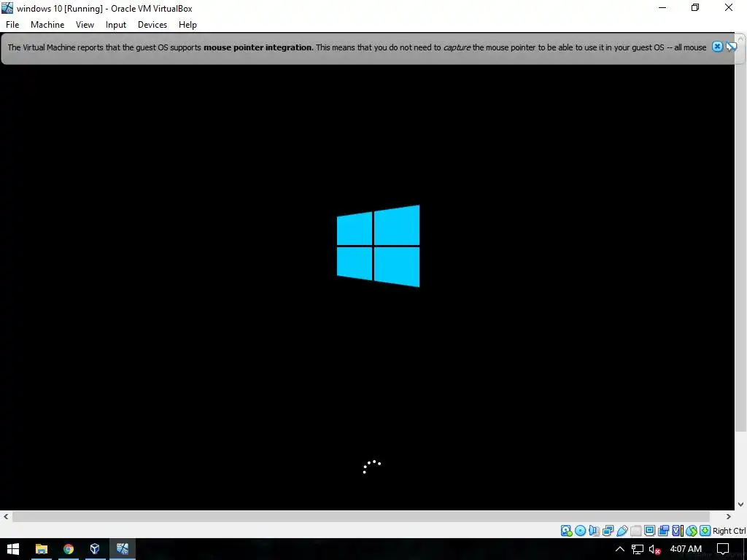Open the View menu
The width and height of the screenshot is (747, 560).
pyautogui.click(x=85, y=25)
